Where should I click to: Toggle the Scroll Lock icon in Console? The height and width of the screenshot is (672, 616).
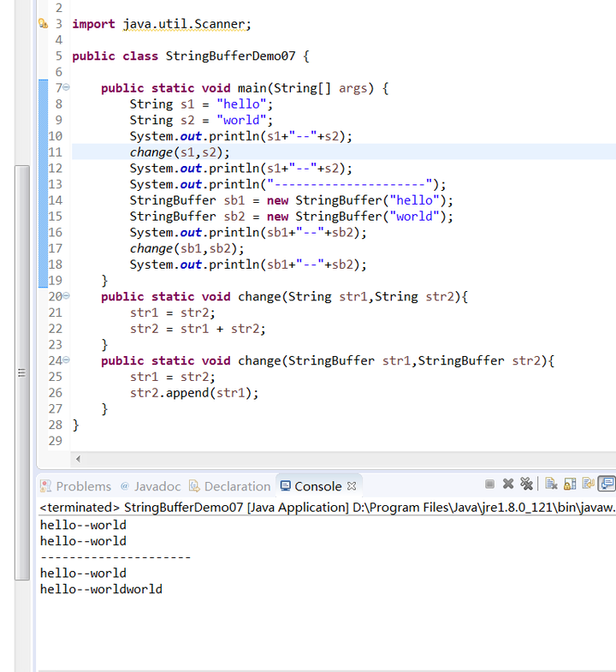click(x=570, y=485)
